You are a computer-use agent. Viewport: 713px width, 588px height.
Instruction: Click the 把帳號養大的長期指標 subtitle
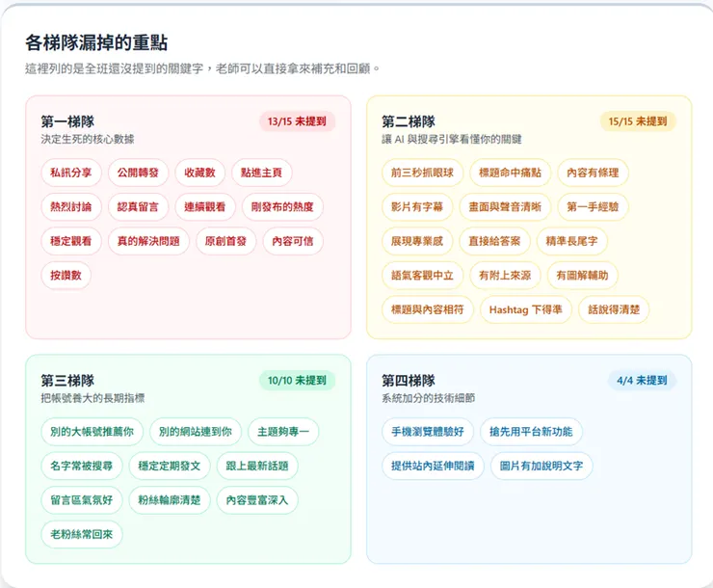(92, 398)
